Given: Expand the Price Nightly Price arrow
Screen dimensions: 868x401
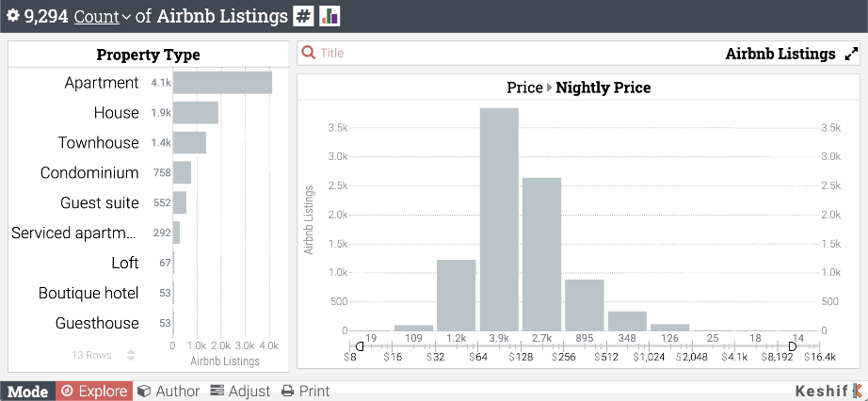Looking at the screenshot, I should pos(549,88).
